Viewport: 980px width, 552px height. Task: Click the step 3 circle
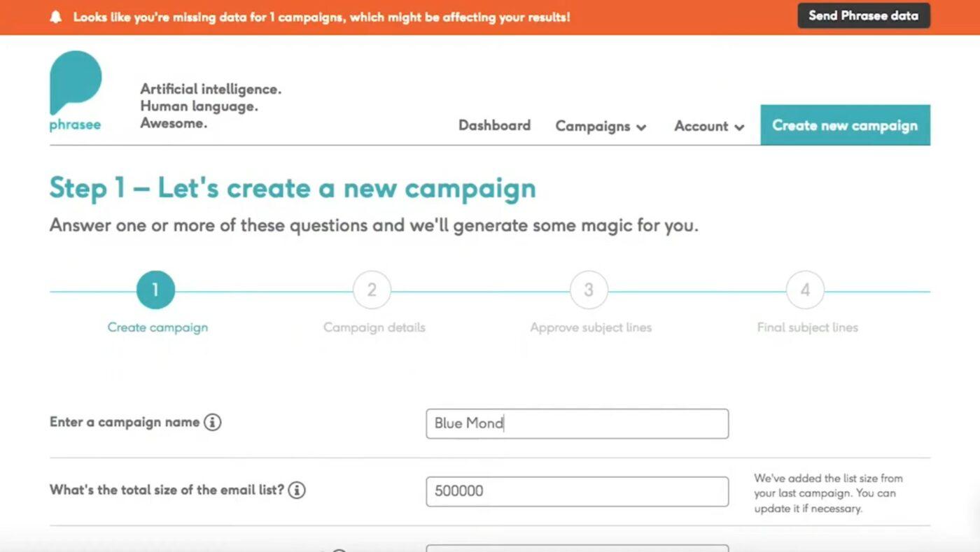[589, 290]
